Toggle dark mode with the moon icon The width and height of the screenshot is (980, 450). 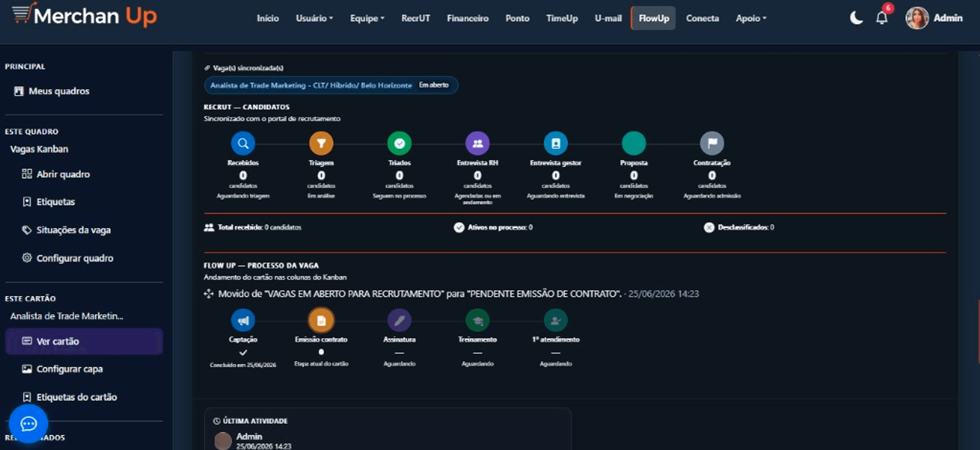856,18
